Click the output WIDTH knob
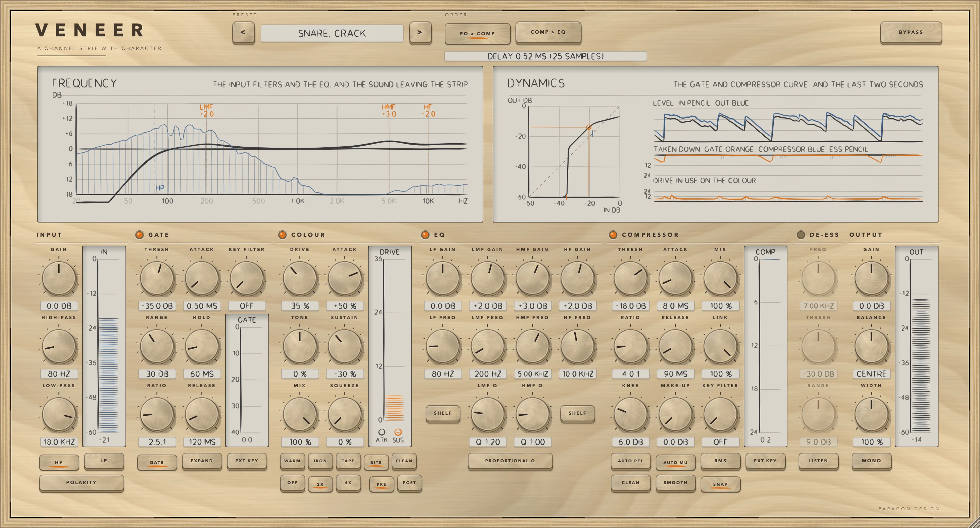980x528 pixels. [871, 415]
